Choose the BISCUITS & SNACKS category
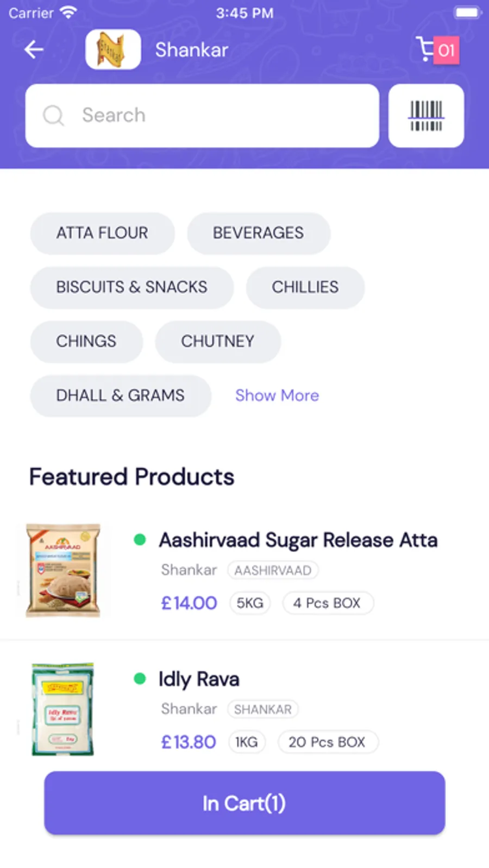The height and width of the screenshot is (868, 489). pyautogui.click(x=131, y=287)
